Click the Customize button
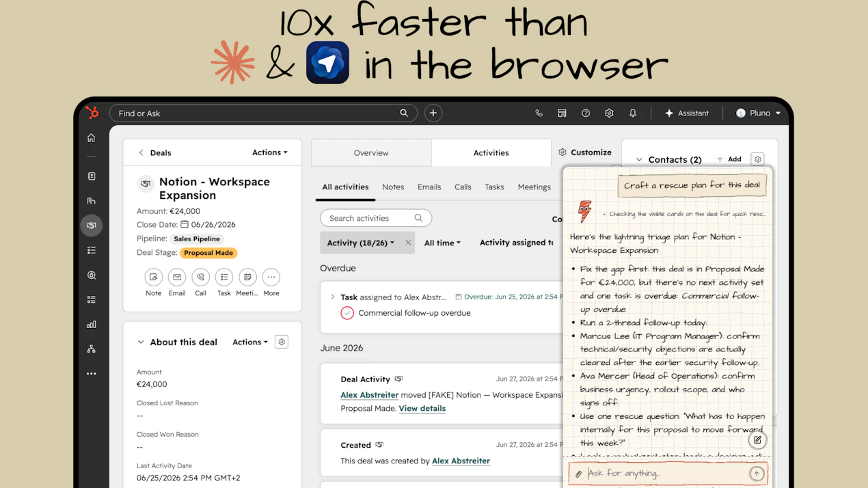Screen dimensions: 868x488 (585, 152)
